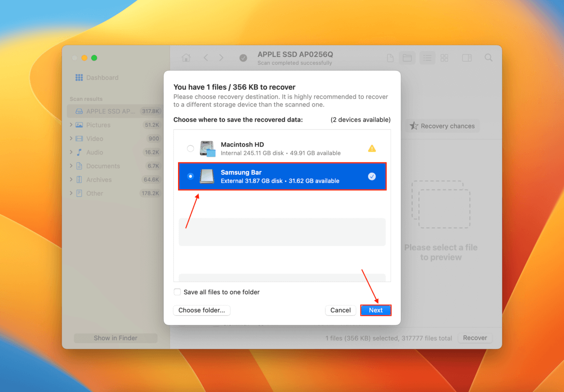Image resolution: width=564 pixels, height=392 pixels.
Task: Go back with the left chevron
Action: [206, 58]
